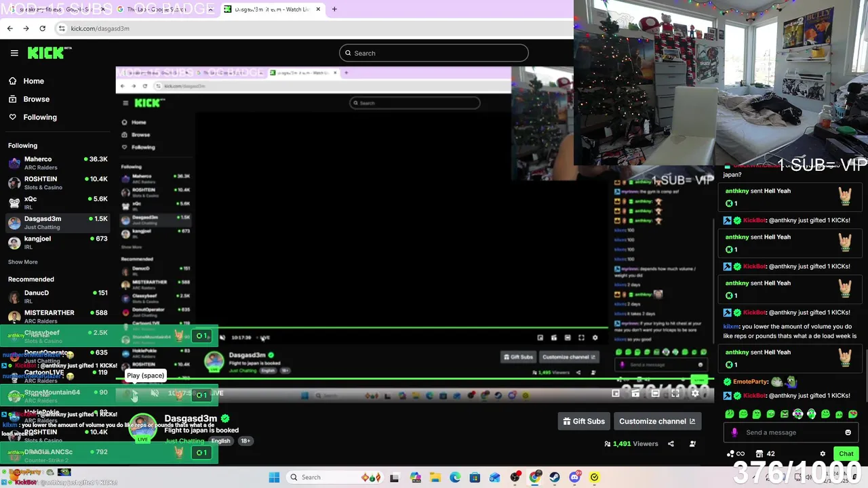This screenshot has height=488, width=868.
Task: Open MISTERARTHER recommended channel
Action: click(58, 316)
